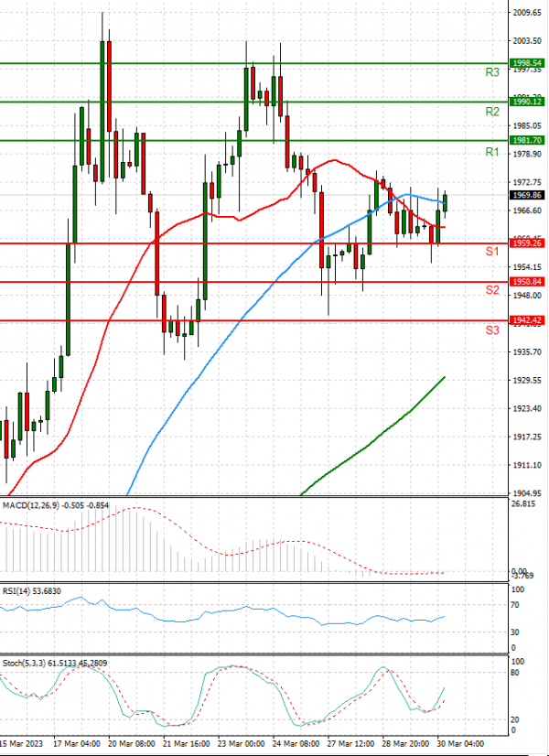Click the 1972.75 price scale value
Viewport: 549px width, 756px height.
[527, 183]
